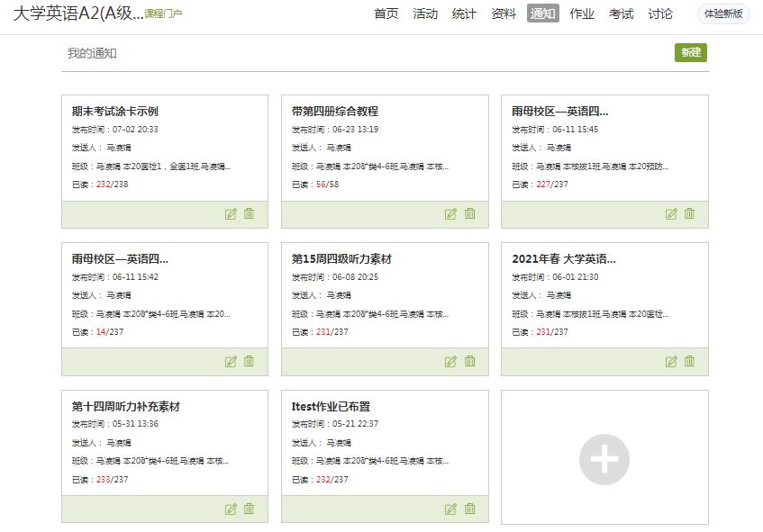
Task: Click the plus icon to add notification
Action: 604,459
